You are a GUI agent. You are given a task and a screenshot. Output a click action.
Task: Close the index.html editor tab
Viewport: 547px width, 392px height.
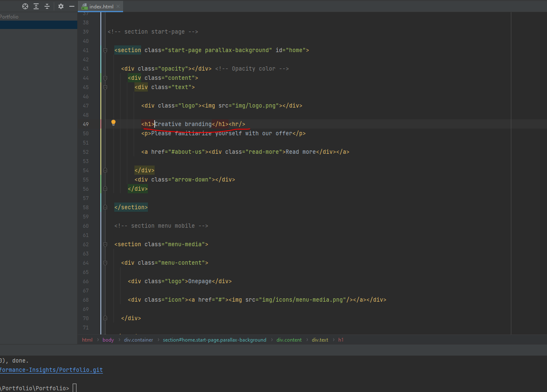tap(118, 6)
